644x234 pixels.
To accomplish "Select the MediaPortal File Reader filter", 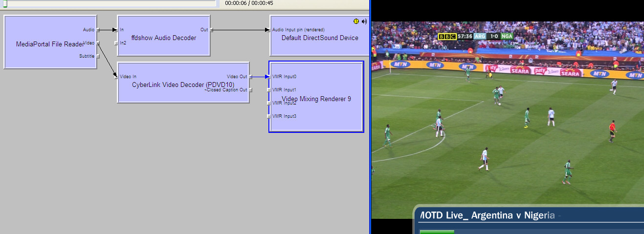I will click(50, 42).
